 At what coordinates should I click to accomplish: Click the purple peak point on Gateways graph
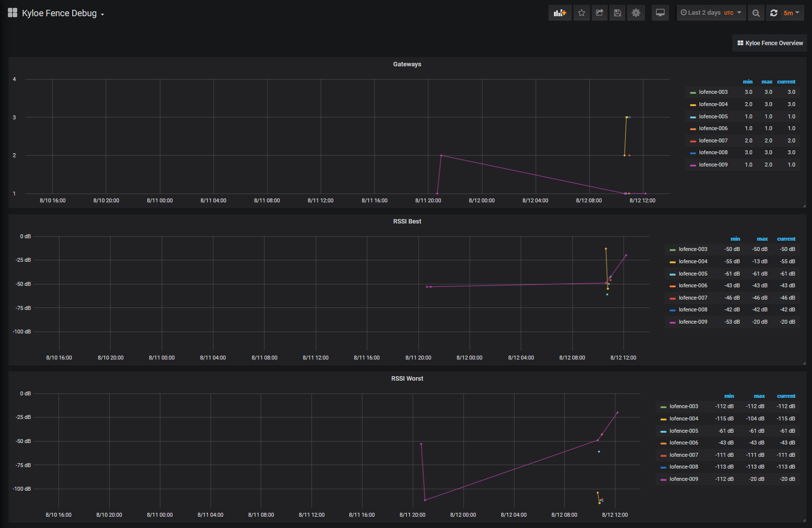click(441, 155)
